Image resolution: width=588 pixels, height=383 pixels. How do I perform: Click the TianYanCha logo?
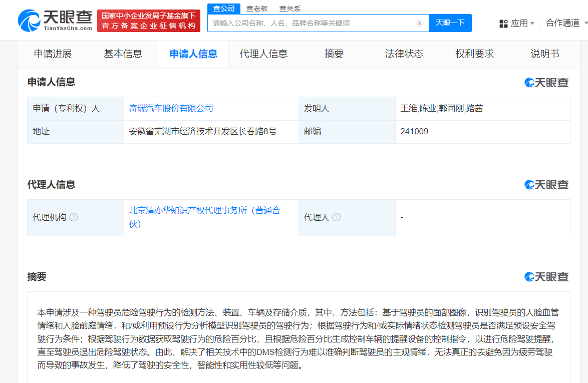point(55,20)
